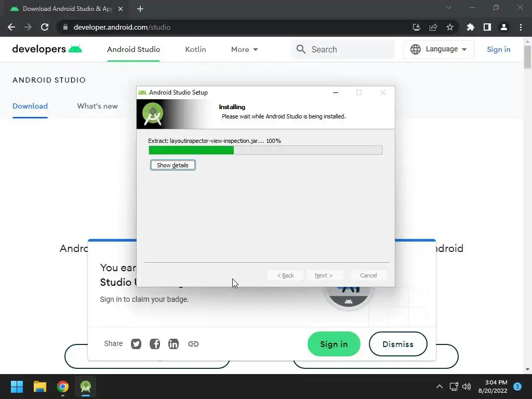Dismiss the badge popup

(x=397, y=344)
